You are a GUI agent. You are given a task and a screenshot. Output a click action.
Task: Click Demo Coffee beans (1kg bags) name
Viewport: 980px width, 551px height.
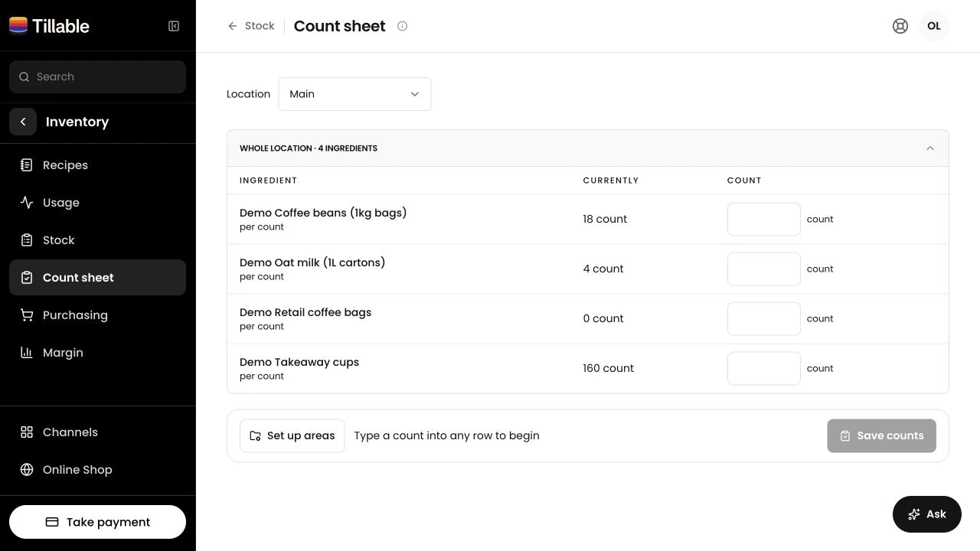coord(323,213)
